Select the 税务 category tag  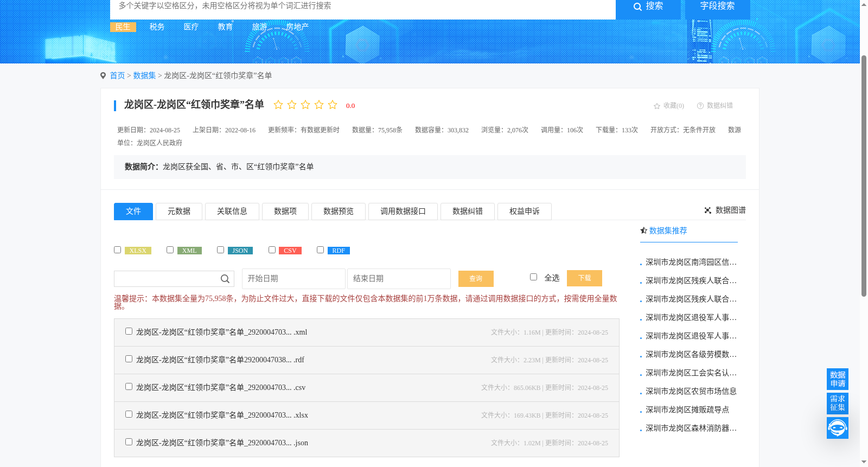click(157, 27)
